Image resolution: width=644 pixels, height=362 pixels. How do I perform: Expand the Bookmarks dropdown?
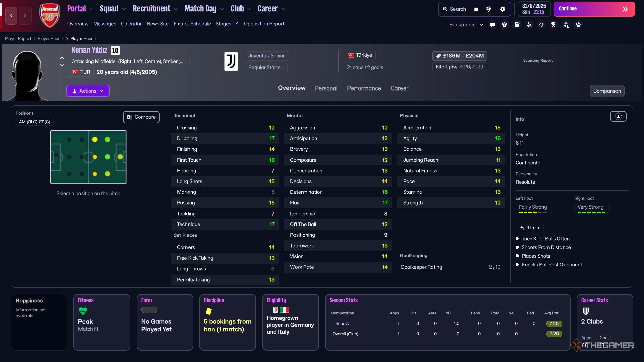pyautogui.click(x=466, y=25)
